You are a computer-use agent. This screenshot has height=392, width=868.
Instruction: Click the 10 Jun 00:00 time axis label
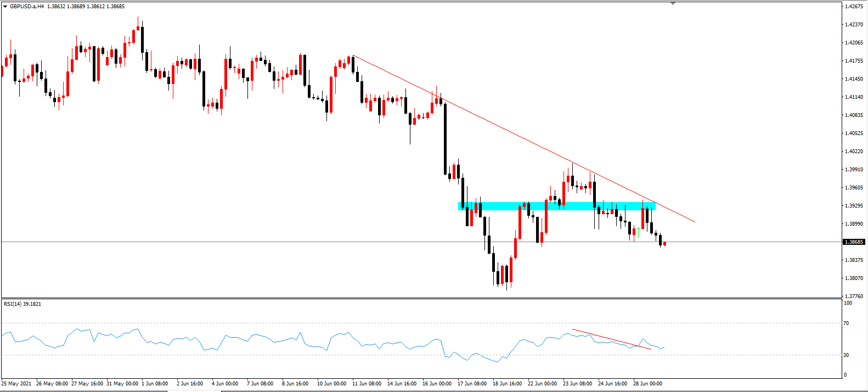point(332,384)
